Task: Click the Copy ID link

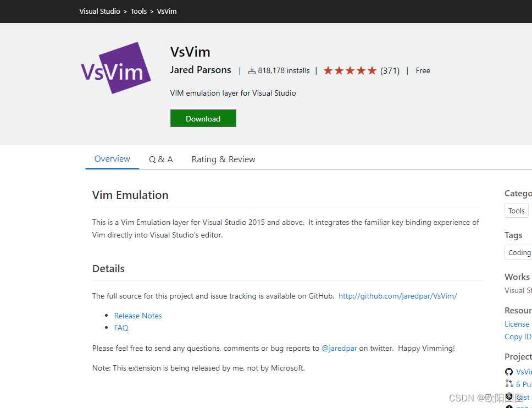Action: [518, 337]
